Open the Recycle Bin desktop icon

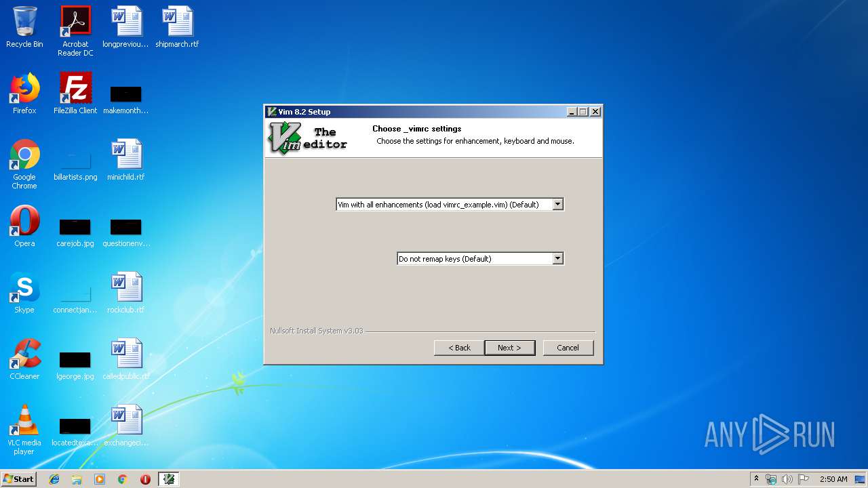click(24, 27)
